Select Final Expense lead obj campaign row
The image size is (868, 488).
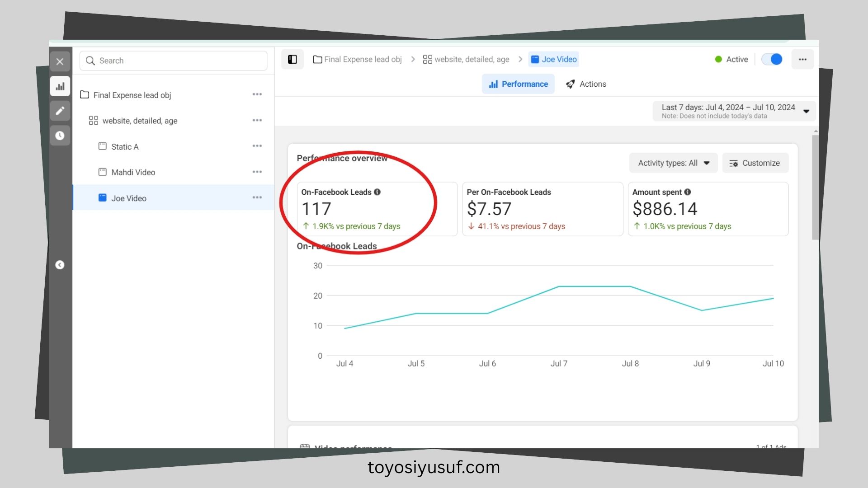click(x=173, y=95)
